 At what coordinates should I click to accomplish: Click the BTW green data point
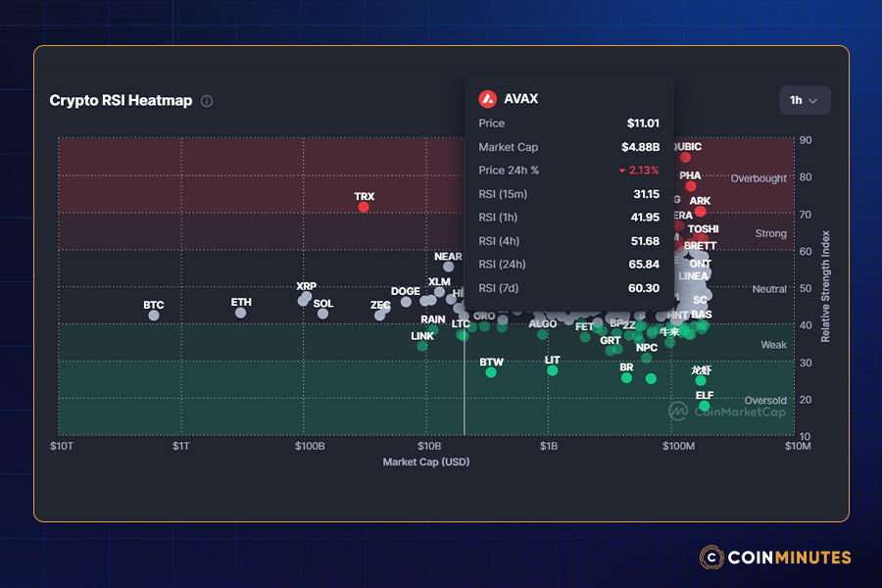[491, 372]
